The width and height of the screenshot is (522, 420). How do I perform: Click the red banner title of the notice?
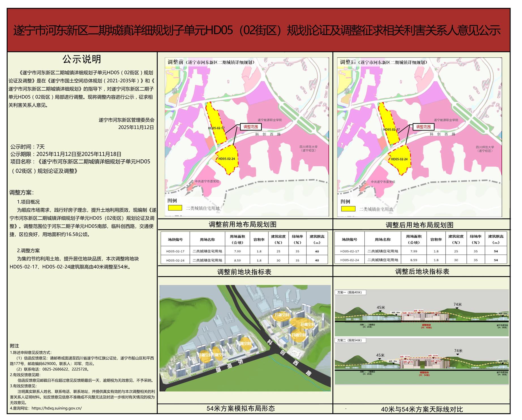[x=257, y=30]
